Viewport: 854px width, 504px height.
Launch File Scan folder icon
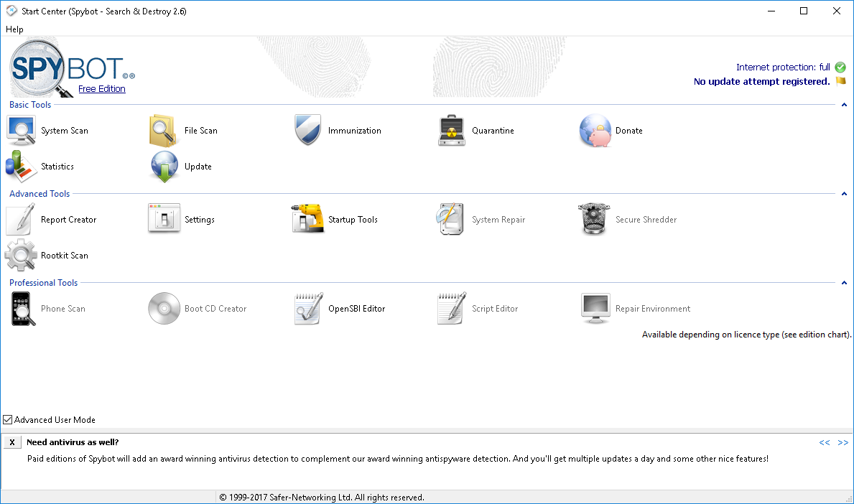[163, 131]
